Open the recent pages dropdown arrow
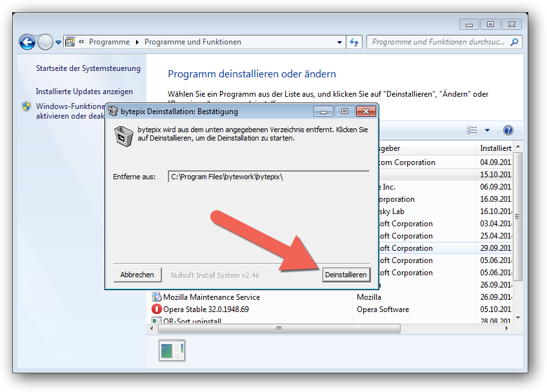Screen dimensions: 547x392 click(x=58, y=43)
